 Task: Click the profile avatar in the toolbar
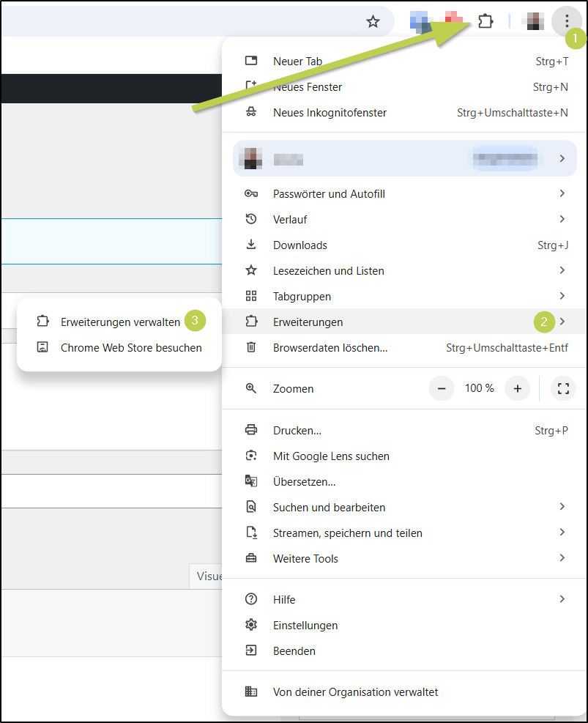pyautogui.click(x=535, y=21)
